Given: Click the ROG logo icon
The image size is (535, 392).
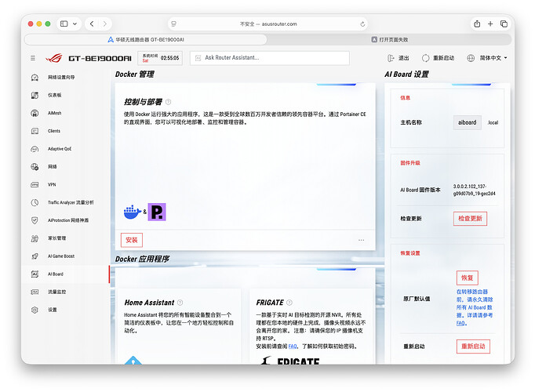Looking at the screenshot, I should [54, 58].
